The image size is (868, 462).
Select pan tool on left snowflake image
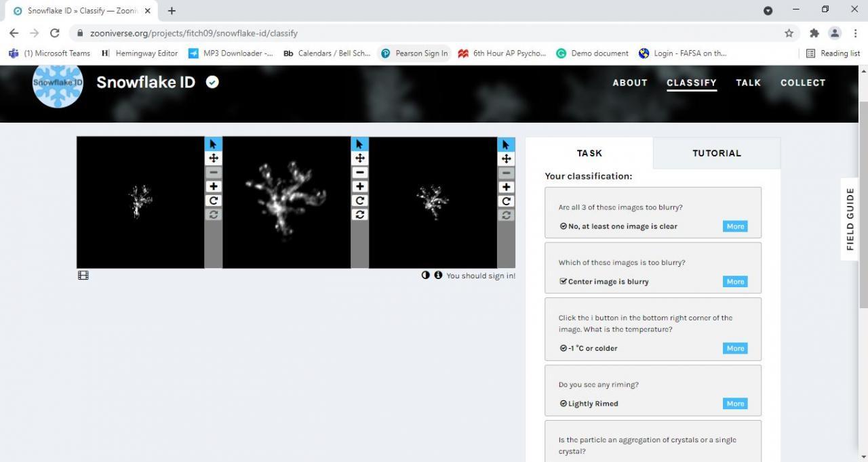coord(213,158)
